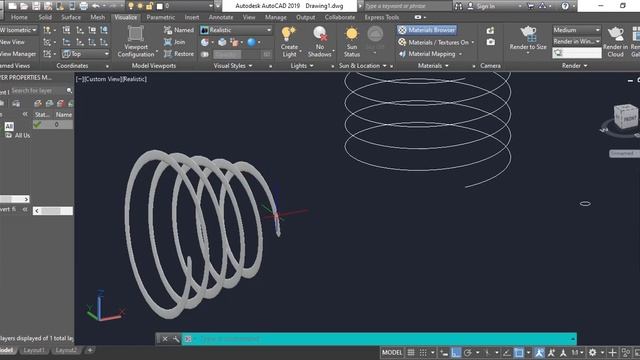640x360 pixels.
Task: Click New View
Action: coord(12,42)
